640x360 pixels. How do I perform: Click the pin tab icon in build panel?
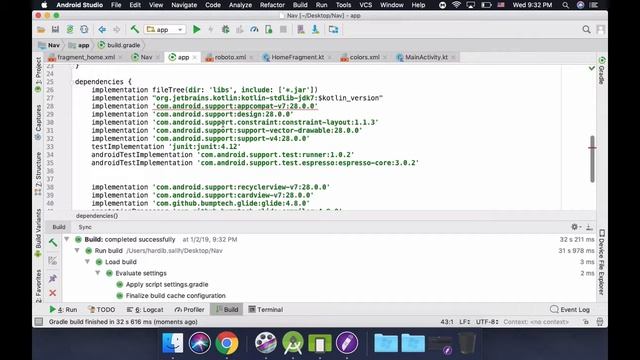(x=53, y=278)
